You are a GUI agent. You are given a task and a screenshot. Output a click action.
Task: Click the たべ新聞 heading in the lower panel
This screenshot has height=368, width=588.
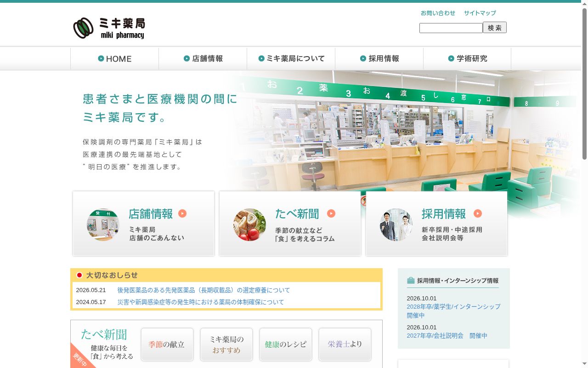(104, 334)
